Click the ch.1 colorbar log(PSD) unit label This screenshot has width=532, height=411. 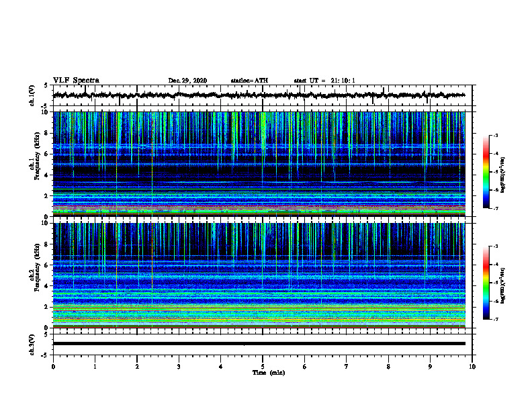click(503, 175)
